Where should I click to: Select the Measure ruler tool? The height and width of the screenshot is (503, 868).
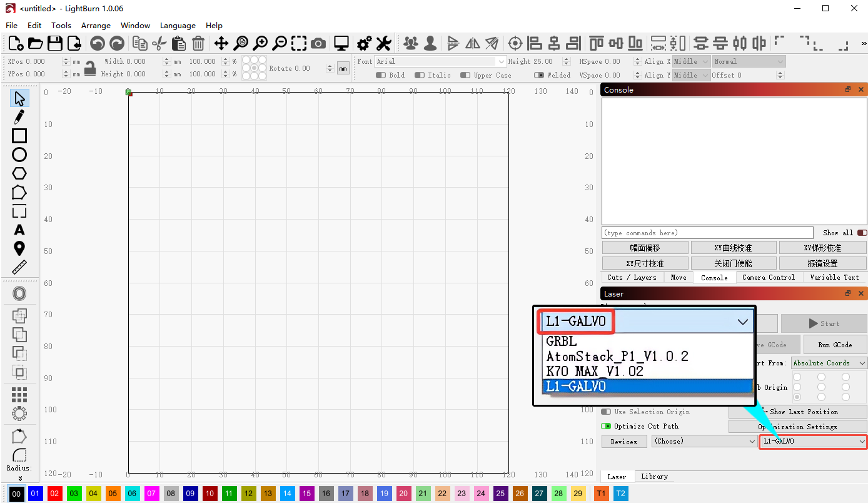click(19, 267)
